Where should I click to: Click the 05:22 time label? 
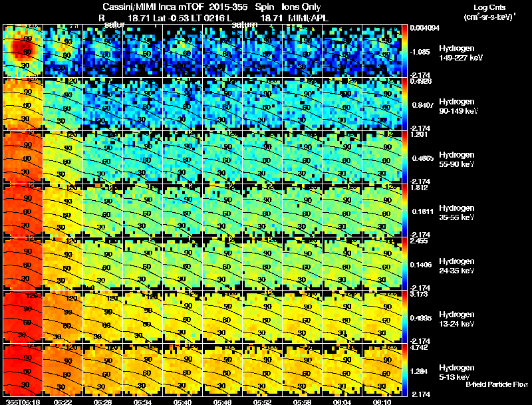coord(61,402)
